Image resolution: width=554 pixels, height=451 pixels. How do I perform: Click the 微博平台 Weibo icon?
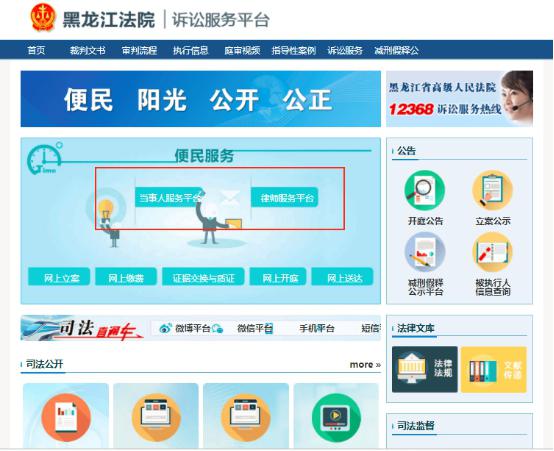[165, 328]
